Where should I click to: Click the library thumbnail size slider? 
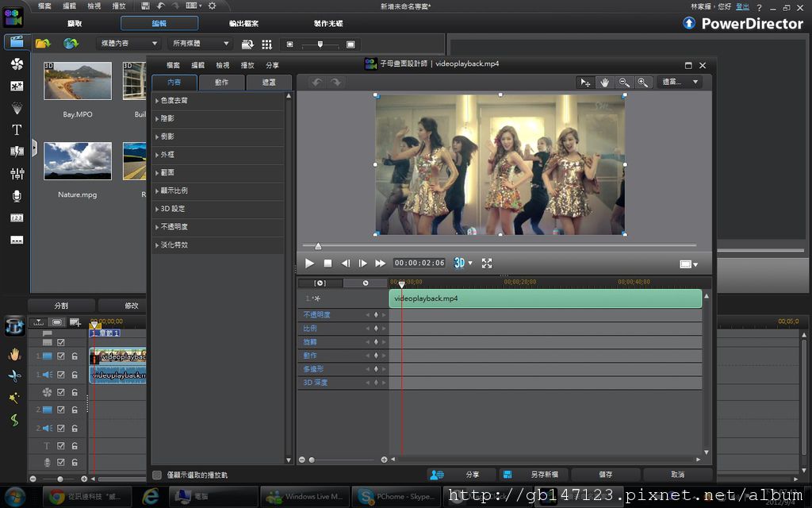320,44
